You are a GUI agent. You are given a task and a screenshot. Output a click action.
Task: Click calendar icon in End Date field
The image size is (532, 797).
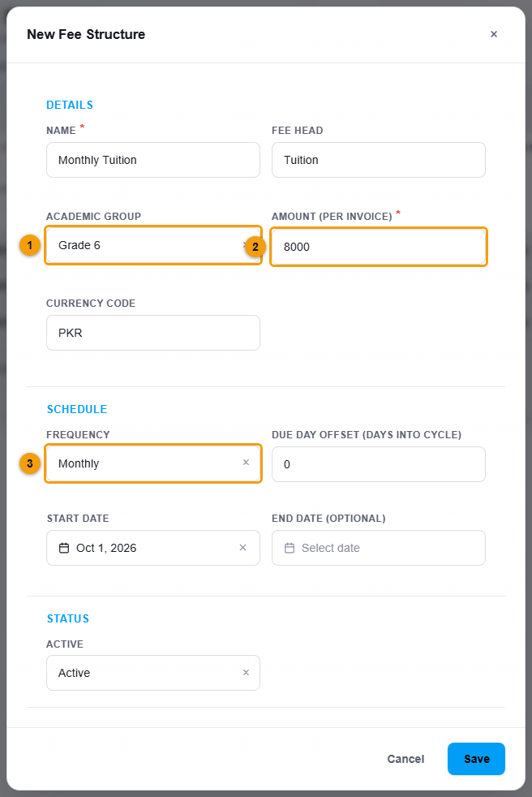(290, 548)
